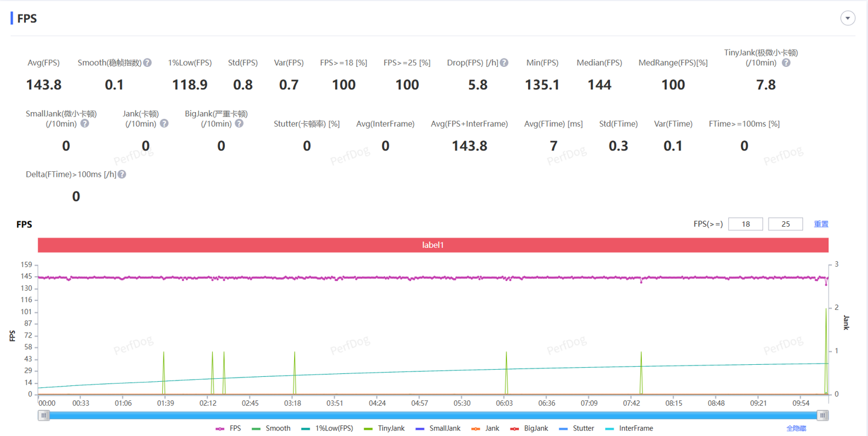Screen dimensions: 868x436
Task: Toggle InterFrame series in legend
Action: pos(629,428)
